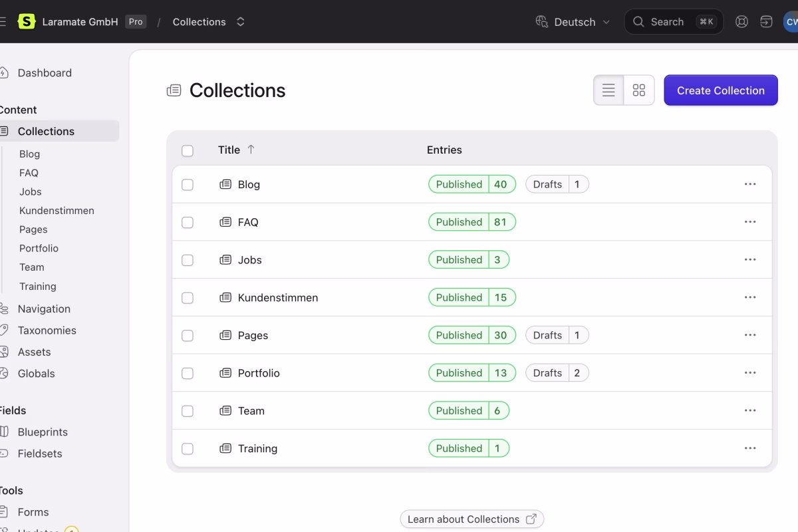Screen dimensions: 798x532
Task: Open the Training collection in the table
Action: point(257,449)
